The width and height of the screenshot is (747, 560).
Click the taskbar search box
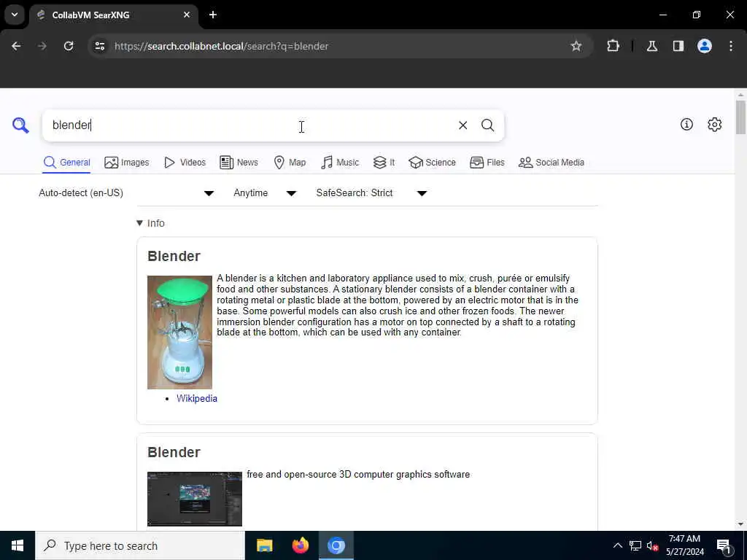point(140,545)
